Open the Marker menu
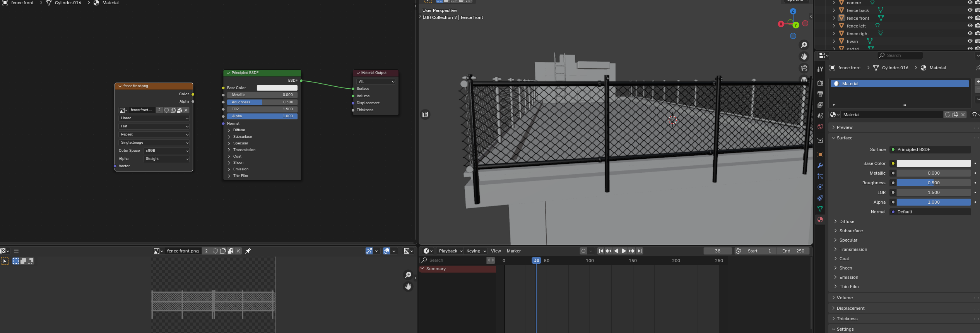 click(x=514, y=251)
